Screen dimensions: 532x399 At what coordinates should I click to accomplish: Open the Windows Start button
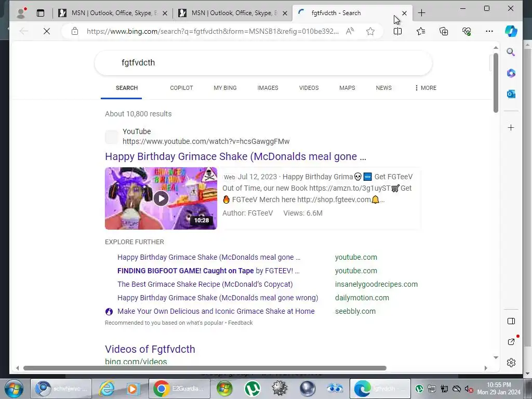14,389
